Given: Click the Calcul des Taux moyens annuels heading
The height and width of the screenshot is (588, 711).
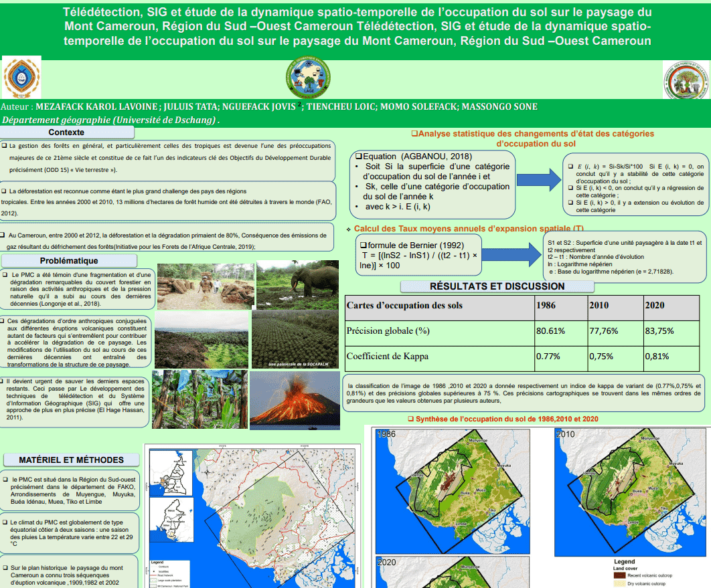Looking at the screenshot, I should 469,228.
